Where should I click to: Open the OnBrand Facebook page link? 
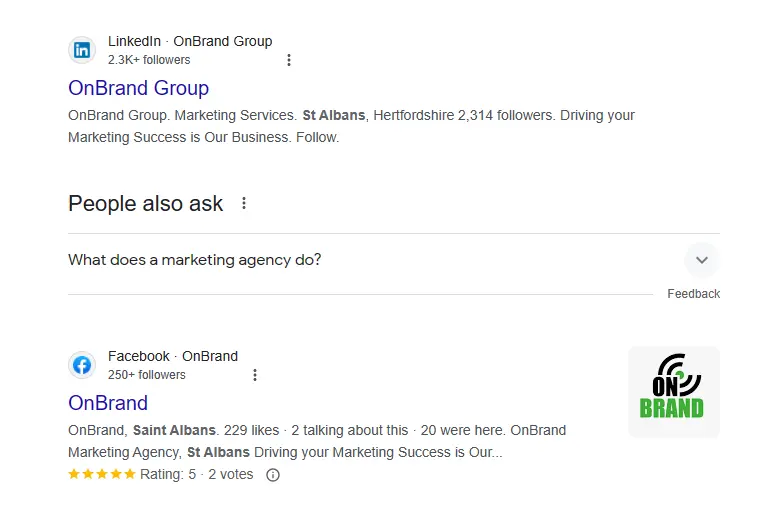pyautogui.click(x=108, y=403)
